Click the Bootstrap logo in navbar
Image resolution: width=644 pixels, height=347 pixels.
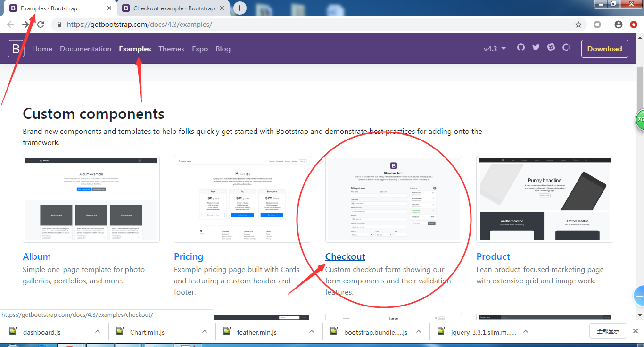point(16,49)
